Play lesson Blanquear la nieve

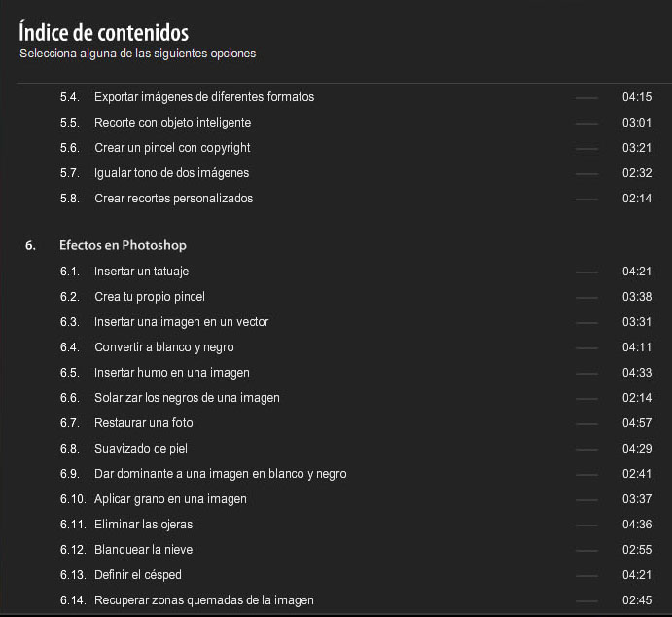point(143,550)
